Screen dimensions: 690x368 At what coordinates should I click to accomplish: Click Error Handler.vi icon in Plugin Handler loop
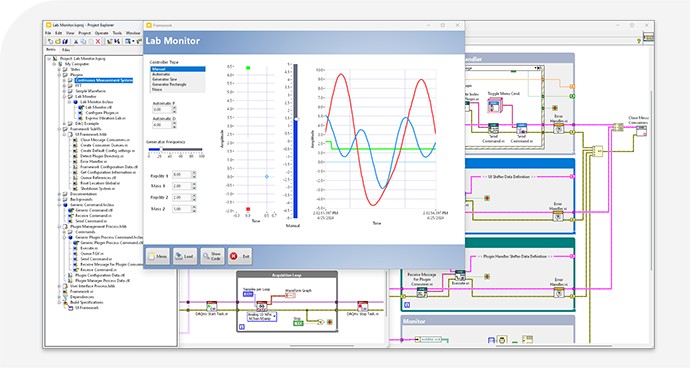click(558, 293)
